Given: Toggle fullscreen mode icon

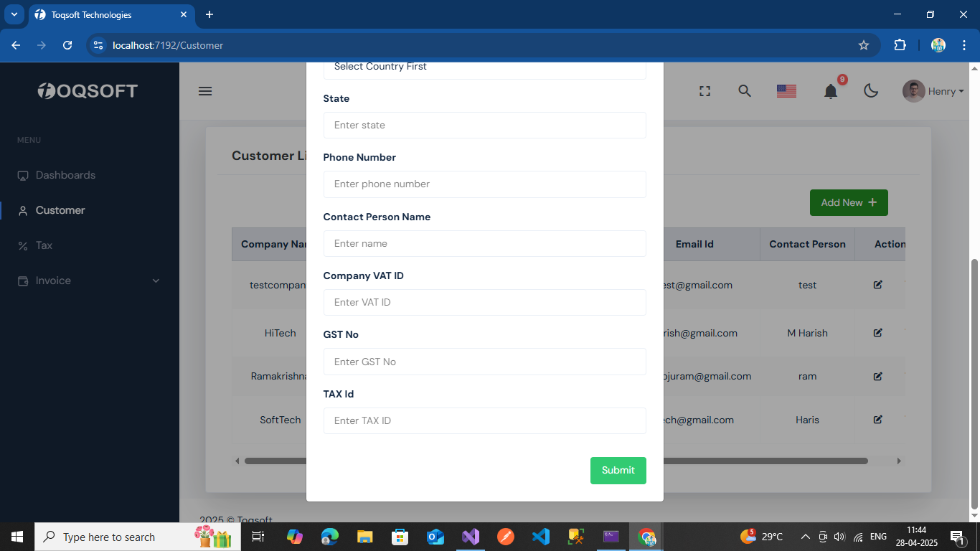Looking at the screenshot, I should [705, 91].
